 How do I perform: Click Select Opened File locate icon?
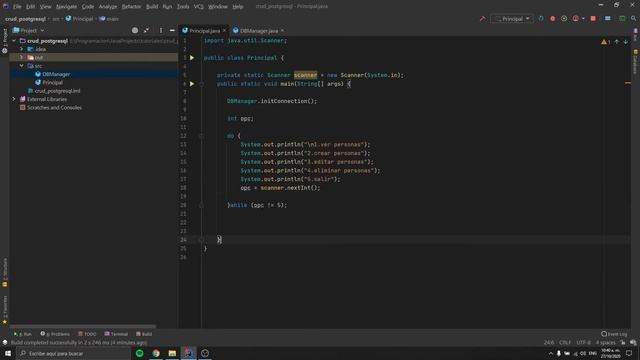pyautogui.click(x=135, y=31)
